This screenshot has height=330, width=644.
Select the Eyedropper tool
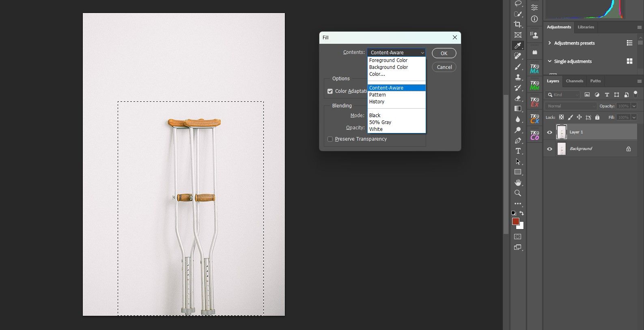pyautogui.click(x=518, y=45)
